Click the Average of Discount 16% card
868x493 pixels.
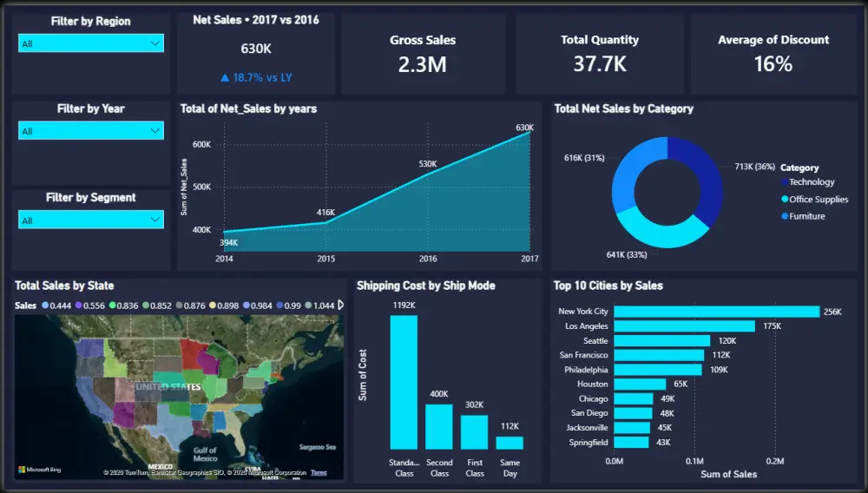773,54
